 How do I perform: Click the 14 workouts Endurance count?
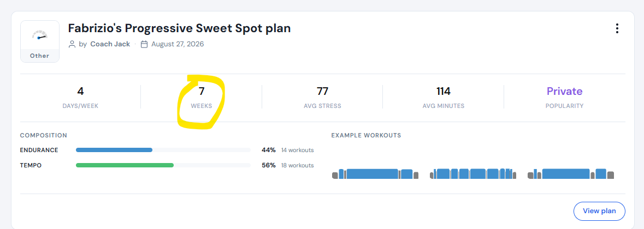(x=297, y=150)
